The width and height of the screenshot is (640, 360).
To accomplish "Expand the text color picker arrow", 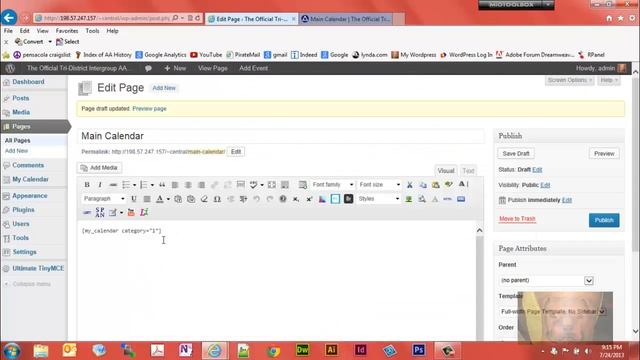I will pyautogui.click(x=168, y=199).
